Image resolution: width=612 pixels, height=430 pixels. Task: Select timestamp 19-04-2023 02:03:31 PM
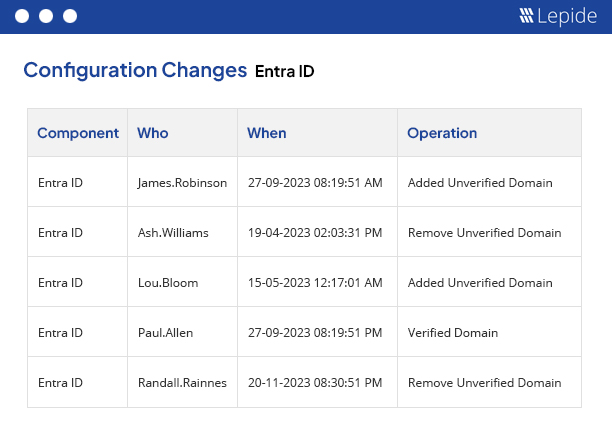click(315, 233)
